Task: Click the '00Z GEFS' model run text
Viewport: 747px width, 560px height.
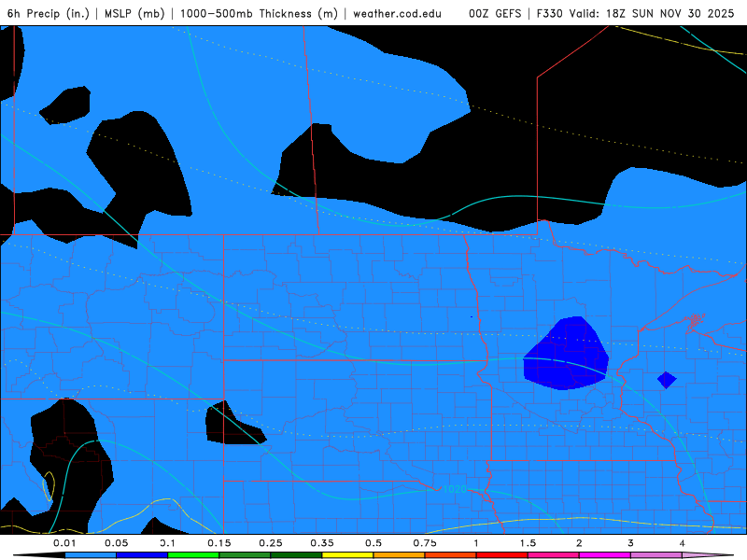Action: click(495, 14)
